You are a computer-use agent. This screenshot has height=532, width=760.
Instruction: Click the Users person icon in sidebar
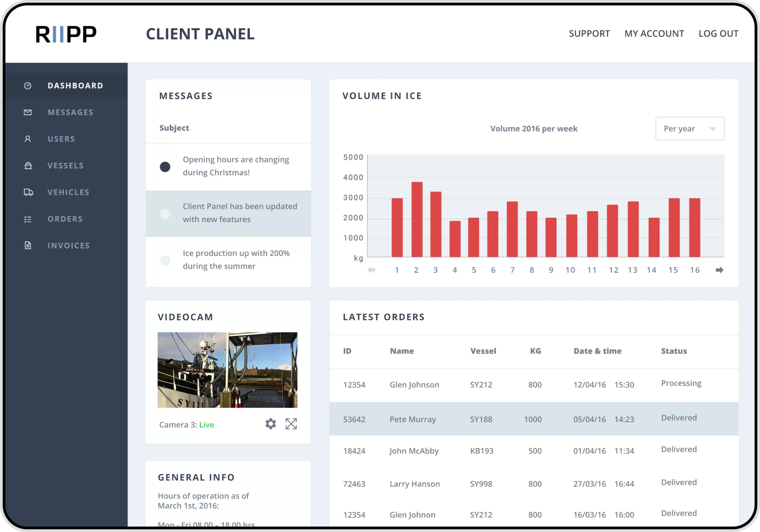pos(28,139)
